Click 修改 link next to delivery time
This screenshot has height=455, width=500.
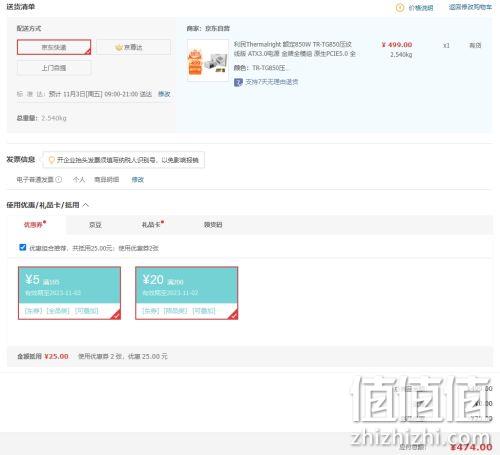(164, 94)
